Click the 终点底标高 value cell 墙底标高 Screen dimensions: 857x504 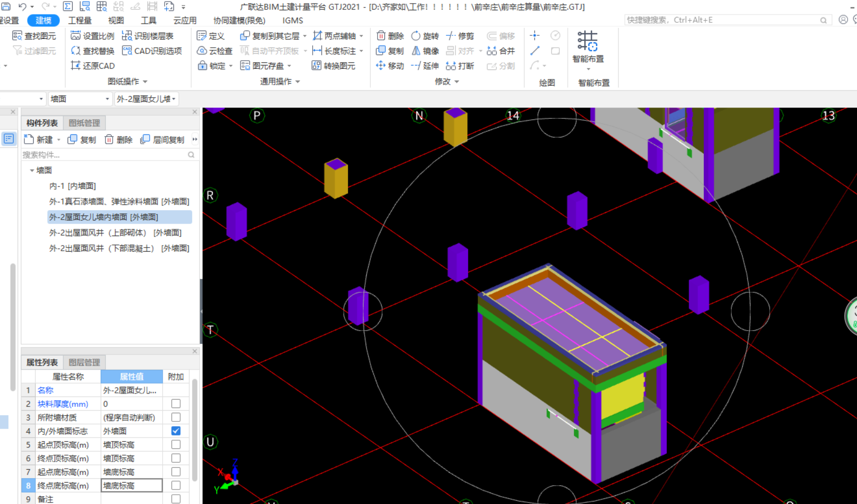click(131, 485)
